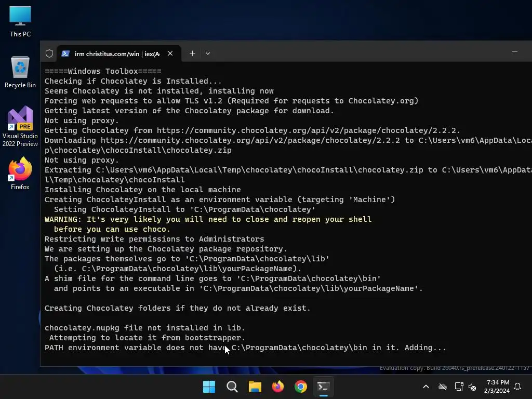Minimize the Windows Terminal window
Screen dimensions: 532x399
(515, 51)
